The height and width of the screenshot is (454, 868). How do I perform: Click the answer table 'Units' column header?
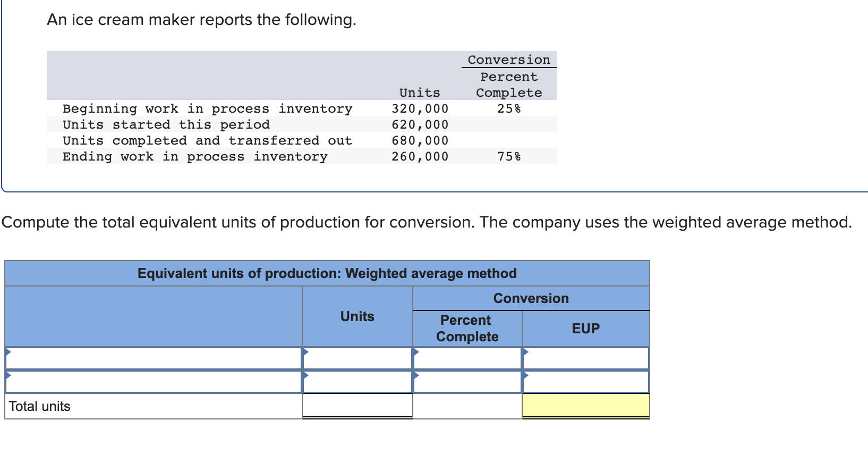[x=358, y=316]
